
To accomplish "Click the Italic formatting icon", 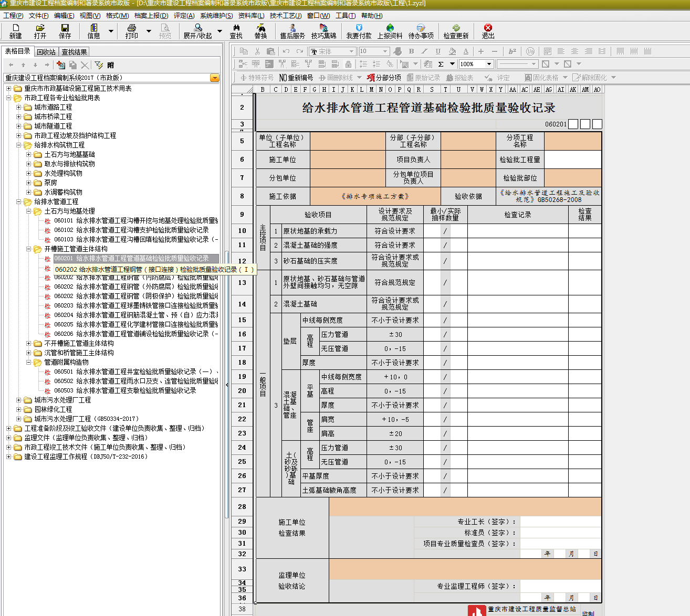I will click(425, 51).
